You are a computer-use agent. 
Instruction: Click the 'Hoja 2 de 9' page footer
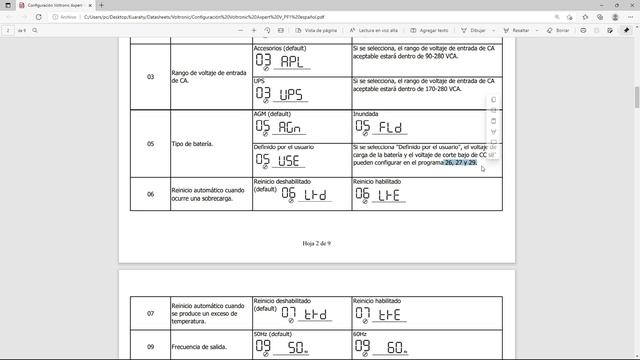coord(316,243)
